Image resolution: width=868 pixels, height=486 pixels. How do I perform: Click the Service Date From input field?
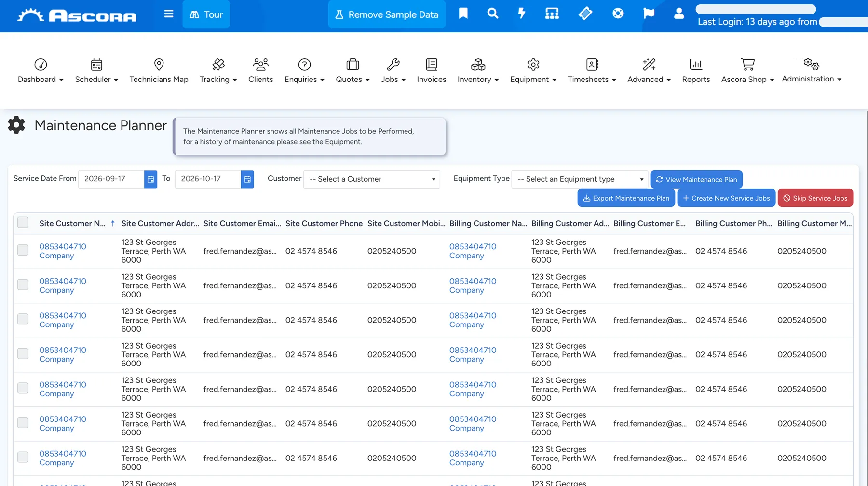click(111, 179)
